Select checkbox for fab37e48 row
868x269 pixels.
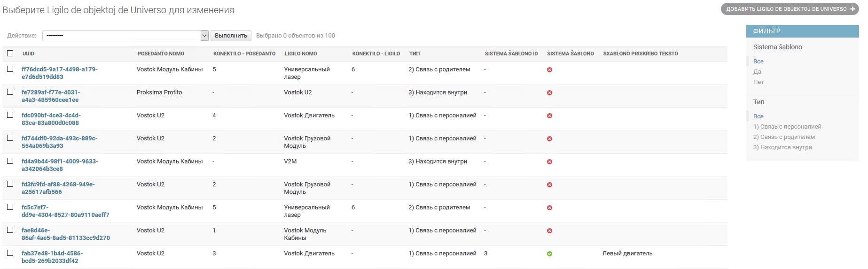[x=10, y=253]
